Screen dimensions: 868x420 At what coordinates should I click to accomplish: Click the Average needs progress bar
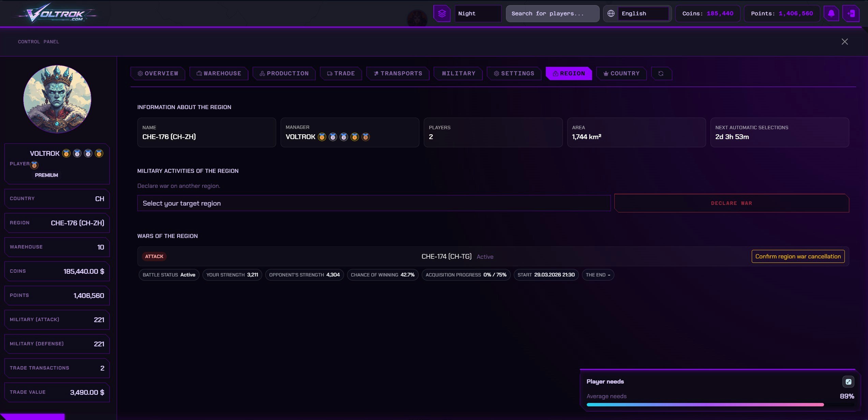(x=705, y=405)
